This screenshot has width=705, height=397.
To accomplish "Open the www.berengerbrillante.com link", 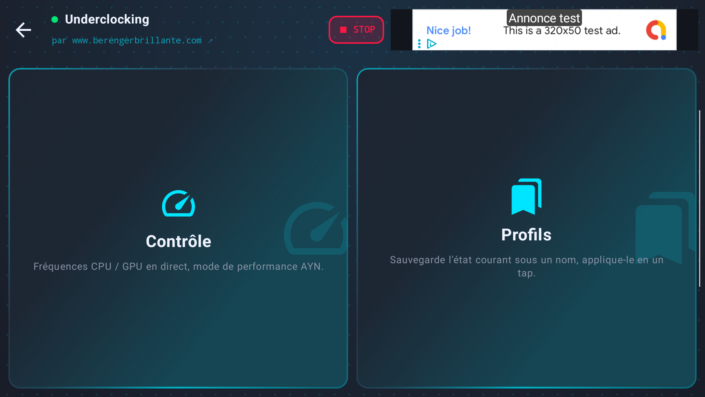I will (137, 40).
